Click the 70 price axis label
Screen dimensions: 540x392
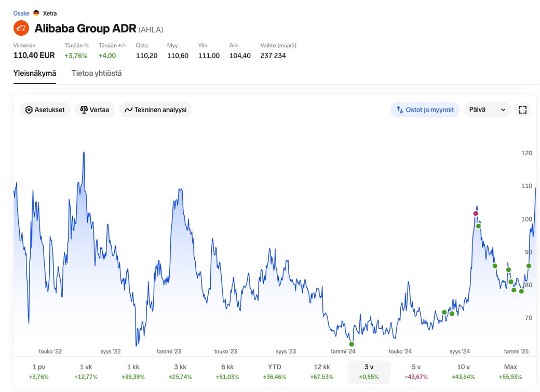click(529, 318)
